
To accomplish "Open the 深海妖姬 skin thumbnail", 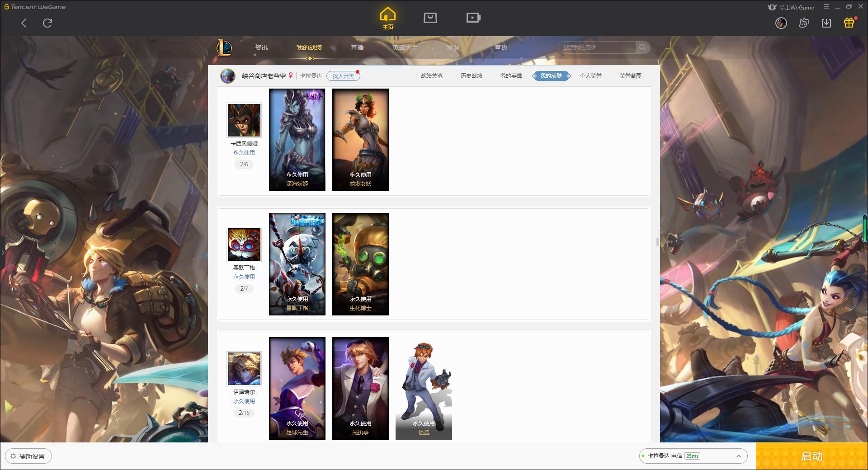I will click(x=297, y=140).
